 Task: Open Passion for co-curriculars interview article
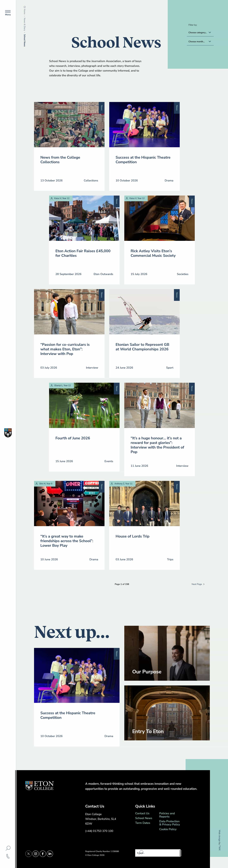tap(65, 349)
